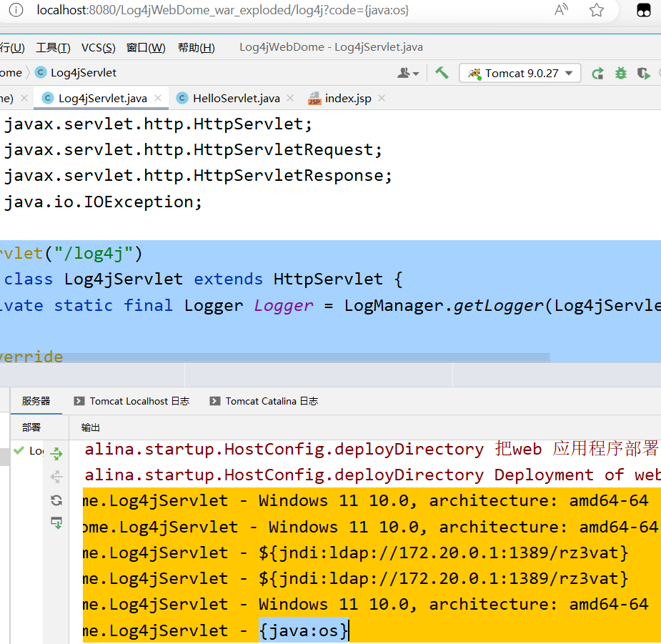Screen dimensions: 661x644
Task: Click the java.io.IOException import line
Action: (104, 202)
